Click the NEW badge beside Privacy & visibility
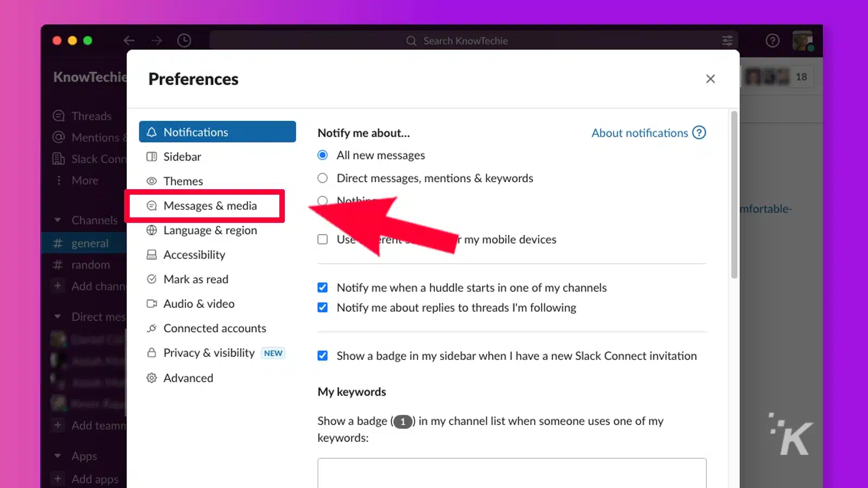Image resolution: width=868 pixels, height=488 pixels. click(x=273, y=353)
